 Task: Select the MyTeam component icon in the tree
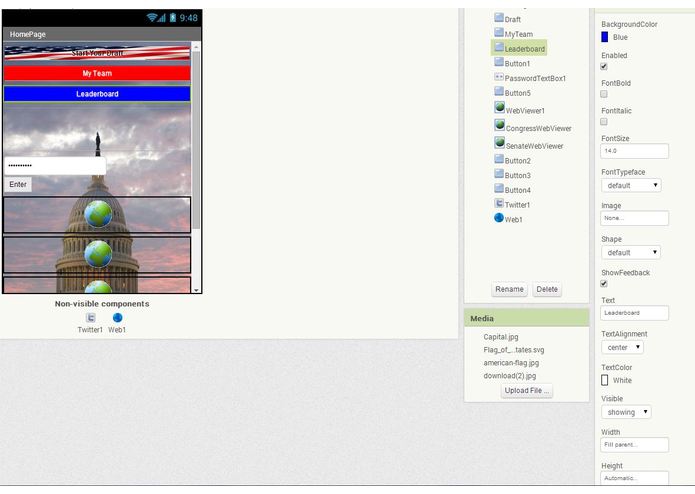(499, 32)
